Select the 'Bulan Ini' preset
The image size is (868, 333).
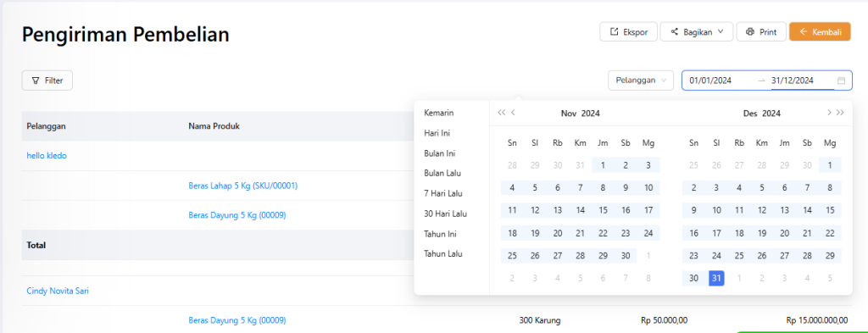coord(440,153)
